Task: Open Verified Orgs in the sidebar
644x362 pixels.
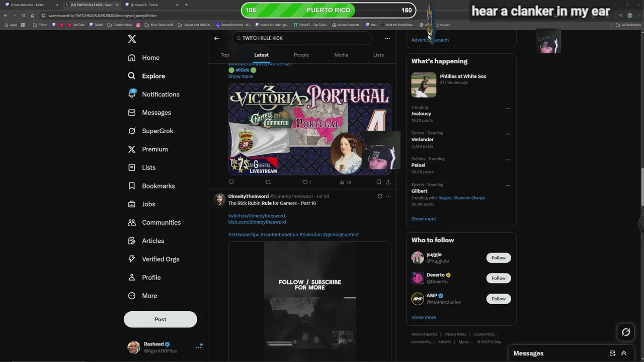Action: coord(153,259)
